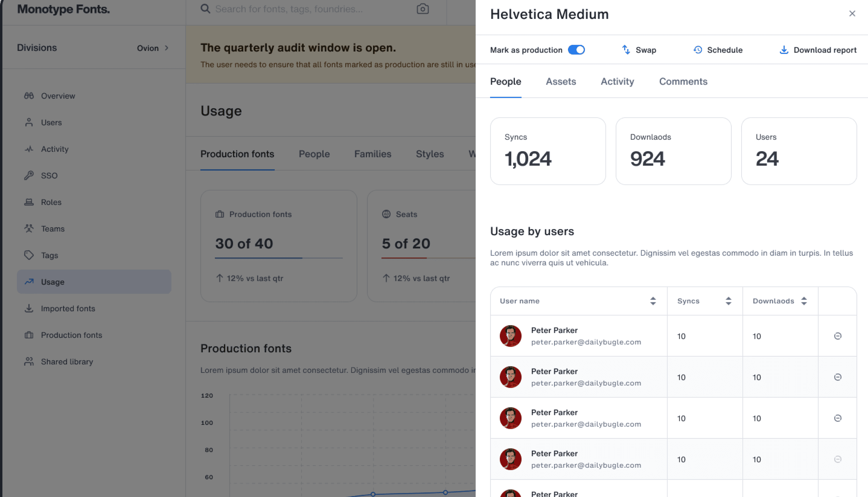The image size is (868, 497).
Task: Click the briefcase icon on Production fonts card
Action: click(220, 214)
